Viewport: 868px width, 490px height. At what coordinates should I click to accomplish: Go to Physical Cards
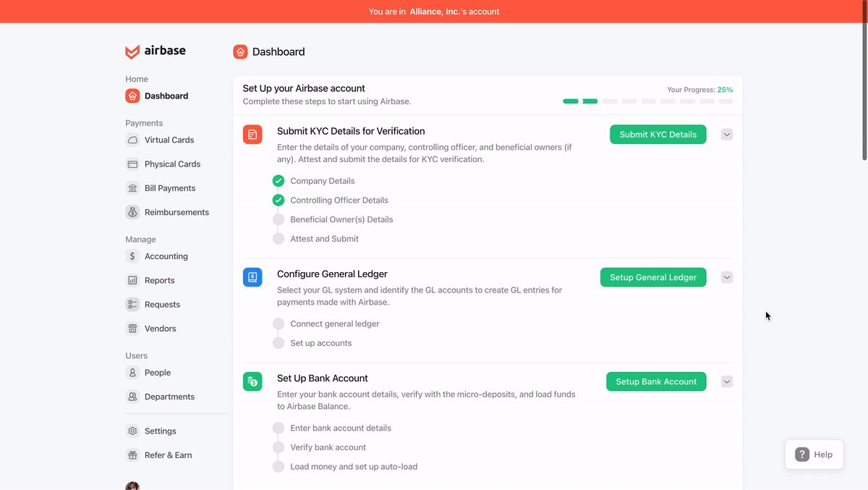click(172, 164)
